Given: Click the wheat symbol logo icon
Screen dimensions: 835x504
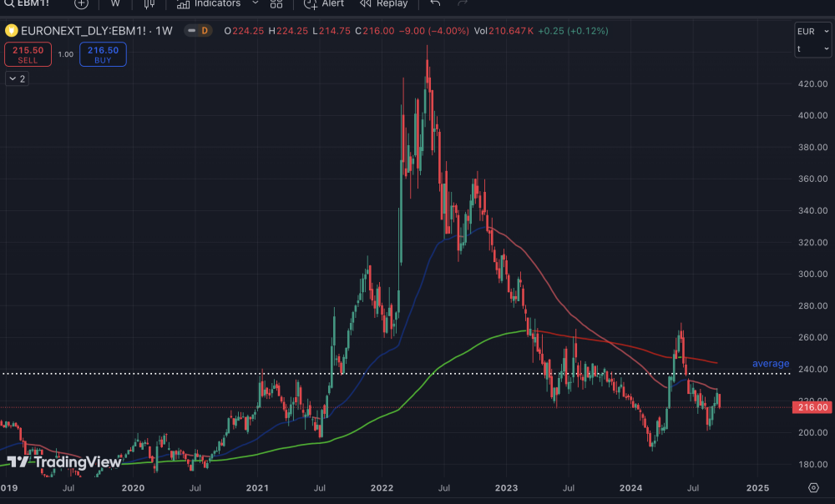Looking at the screenshot, I should pos(11,31).
